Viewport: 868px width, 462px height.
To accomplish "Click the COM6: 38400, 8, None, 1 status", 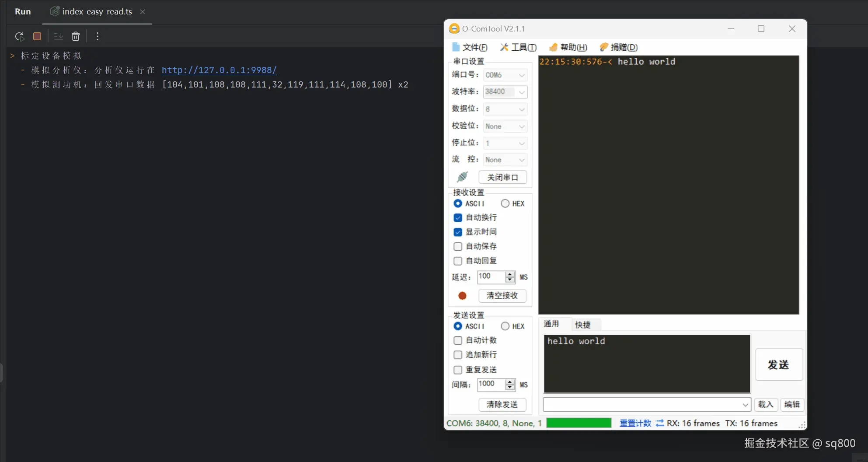I will (x=494, y=423).
